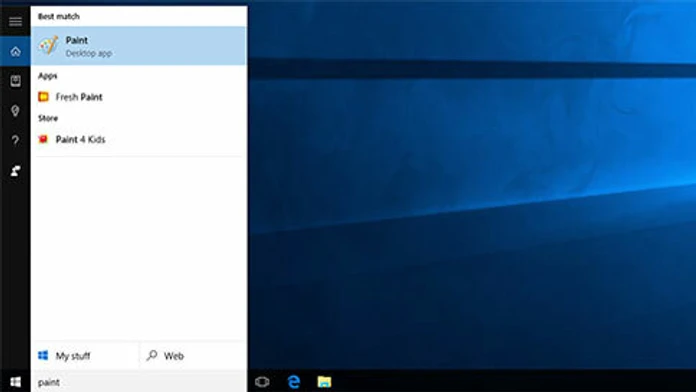Open the Places pin icon in sidebar
Screen dimensions: 696x392
pyautogui.click(x=15, y=111)
